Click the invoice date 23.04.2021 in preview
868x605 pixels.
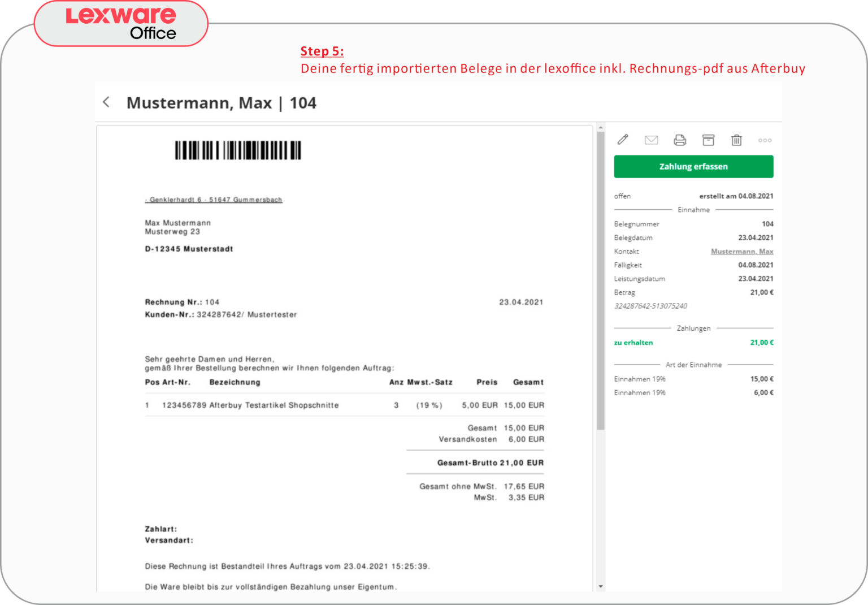click(x=521, y=302)
